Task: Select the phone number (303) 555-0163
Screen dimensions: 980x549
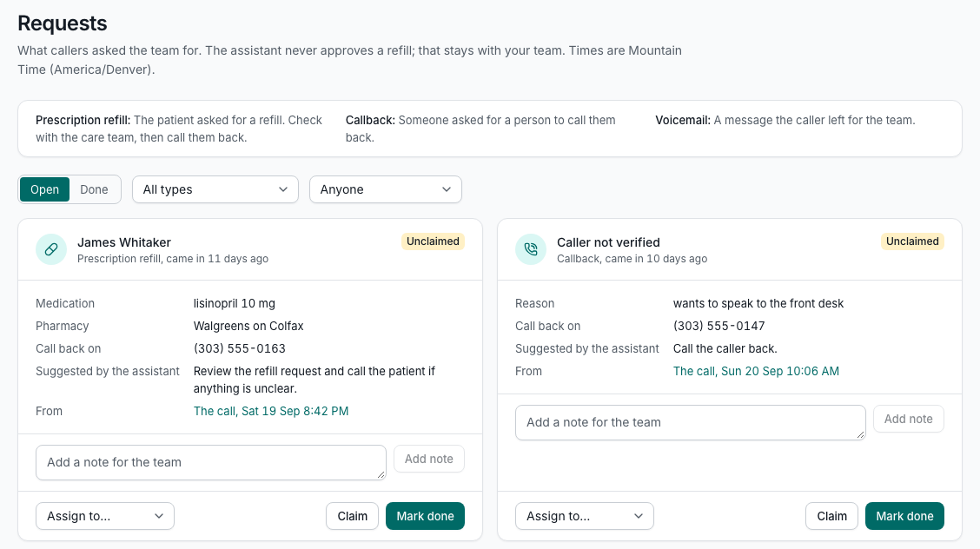Action: click(240, 348)
